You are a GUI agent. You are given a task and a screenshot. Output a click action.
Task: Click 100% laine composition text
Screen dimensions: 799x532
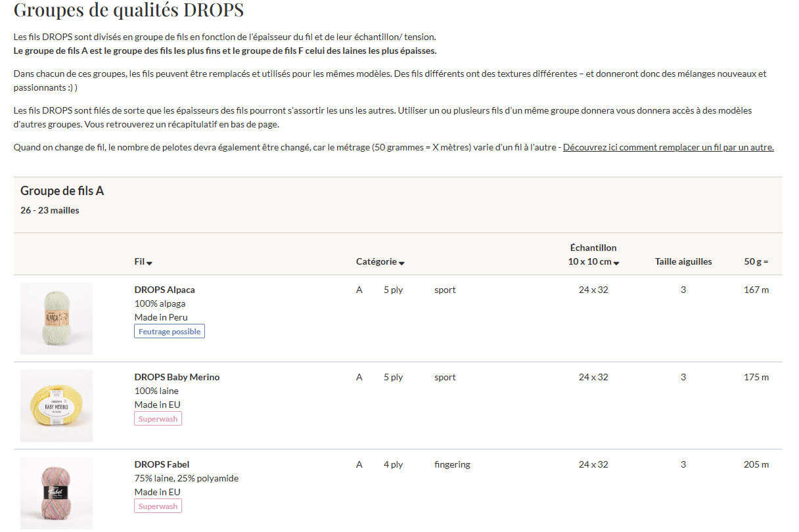point(156,391)
